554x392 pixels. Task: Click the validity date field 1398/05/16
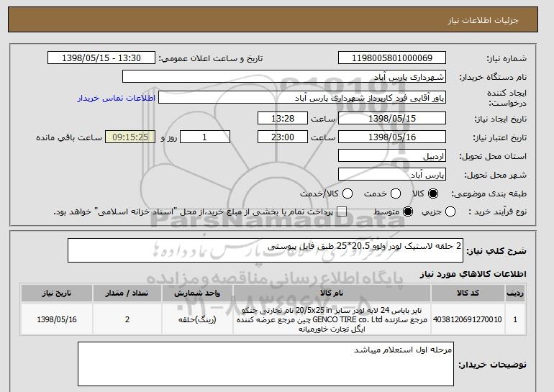(392, 137)
